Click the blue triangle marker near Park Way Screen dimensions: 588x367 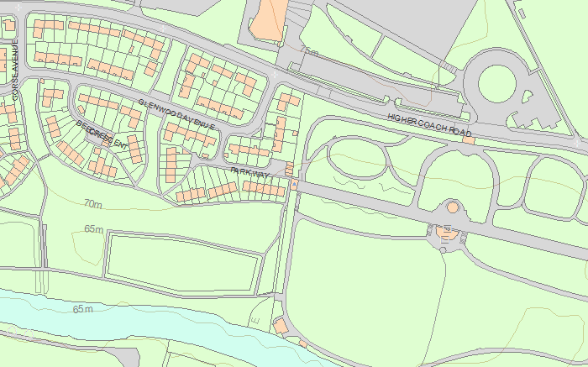click(295, 185)
